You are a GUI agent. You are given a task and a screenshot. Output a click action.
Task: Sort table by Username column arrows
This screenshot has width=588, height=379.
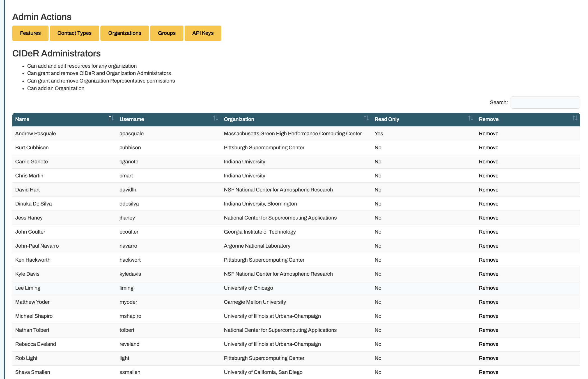tap(215, 118)
